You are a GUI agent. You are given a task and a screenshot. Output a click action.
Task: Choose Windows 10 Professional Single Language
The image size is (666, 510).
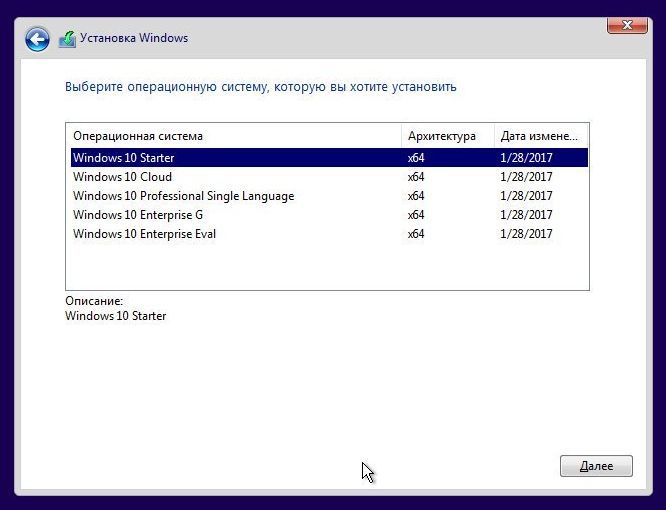coord(183,196)
